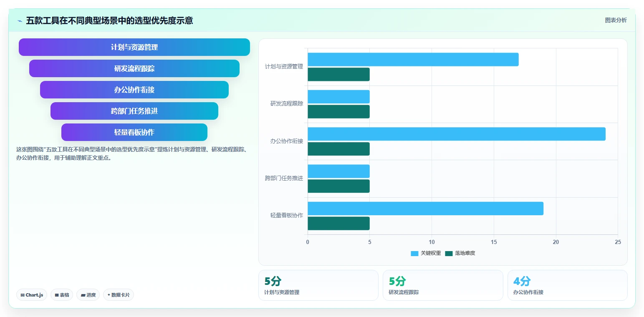Click the blue 关键权重 legend swatch
The image size is (644, 317).
point(414,253)
